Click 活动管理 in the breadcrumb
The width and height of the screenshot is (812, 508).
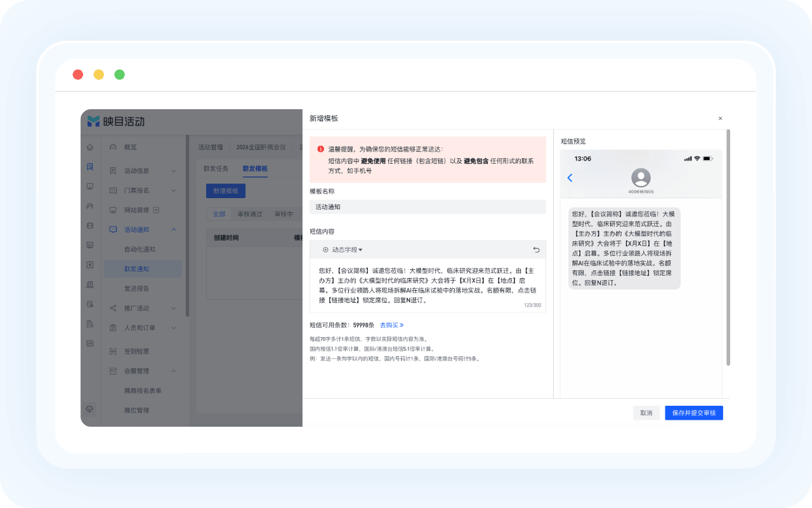pos(211,147)
